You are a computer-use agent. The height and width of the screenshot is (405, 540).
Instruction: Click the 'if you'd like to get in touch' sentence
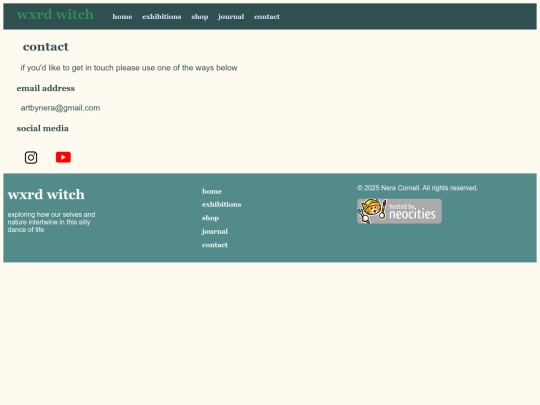(x=129, y=68)
